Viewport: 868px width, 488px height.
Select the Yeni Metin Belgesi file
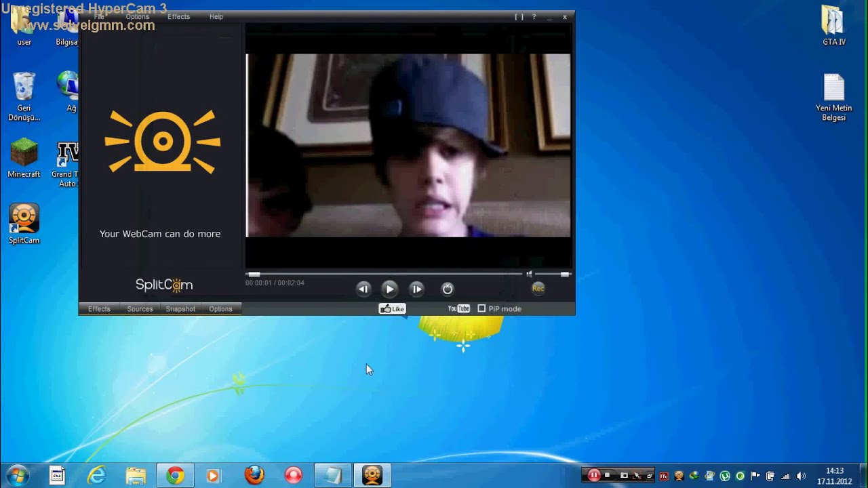pyautogui.click(x=833, y=97)
